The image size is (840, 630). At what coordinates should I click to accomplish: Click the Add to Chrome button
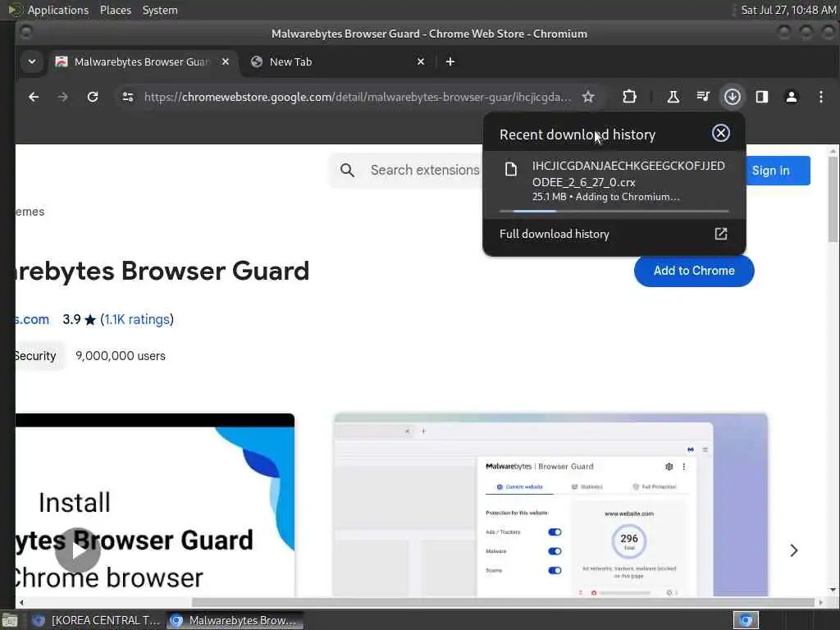694,271
